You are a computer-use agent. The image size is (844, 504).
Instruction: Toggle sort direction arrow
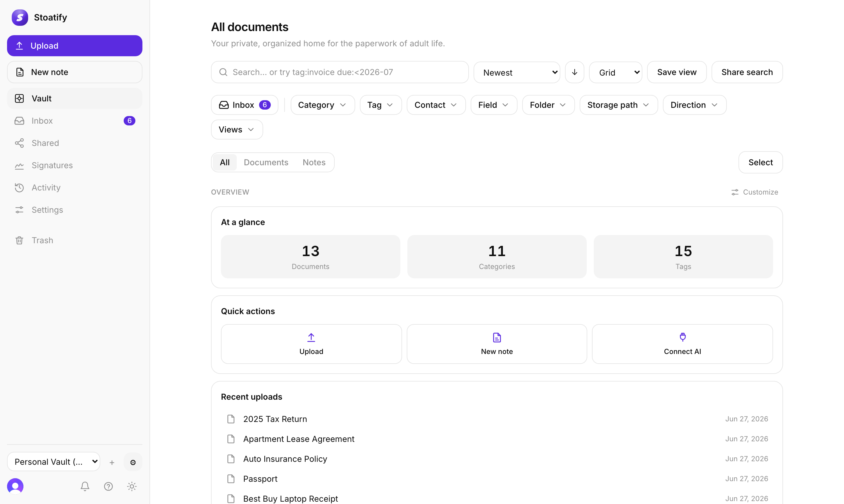574,72
